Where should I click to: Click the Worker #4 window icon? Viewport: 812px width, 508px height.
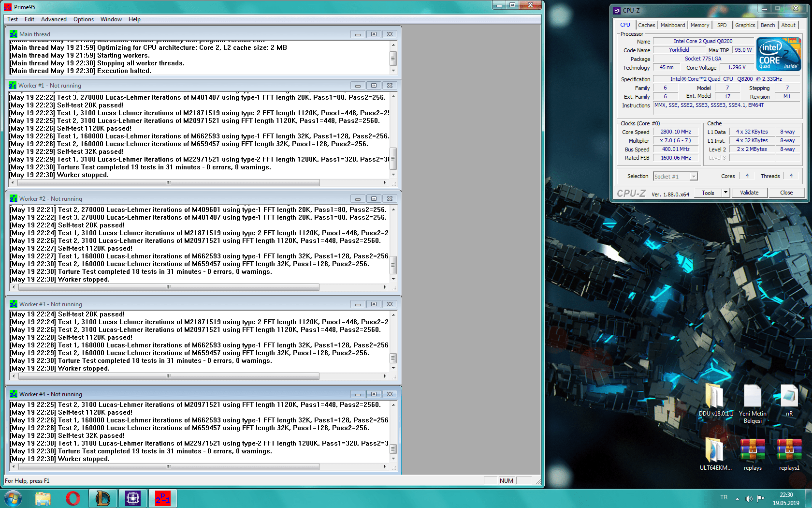[x=13, y=394]
